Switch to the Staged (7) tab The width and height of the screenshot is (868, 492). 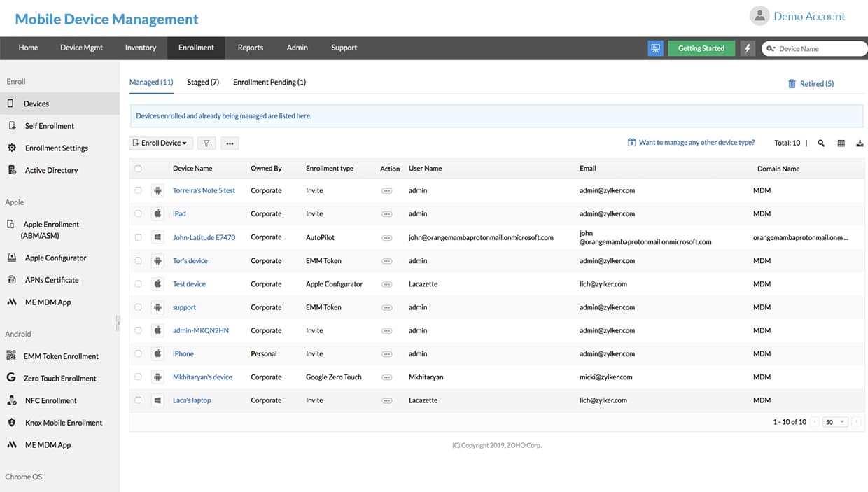pos(203,83)
